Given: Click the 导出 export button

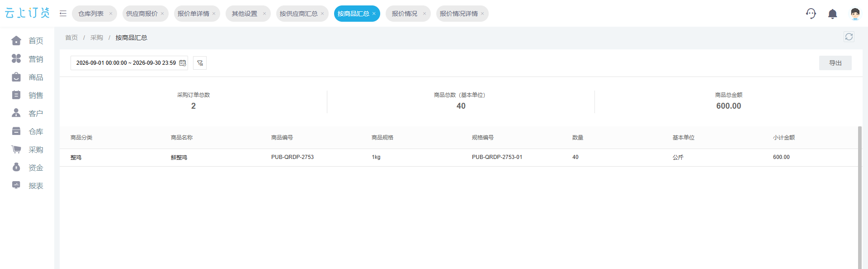Looking at the screenshot, I should pos(835,63).
